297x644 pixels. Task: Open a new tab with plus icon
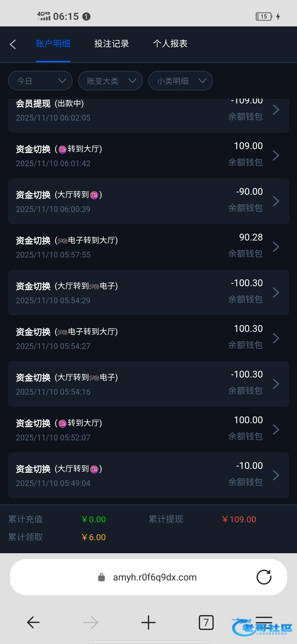(148, 622)
